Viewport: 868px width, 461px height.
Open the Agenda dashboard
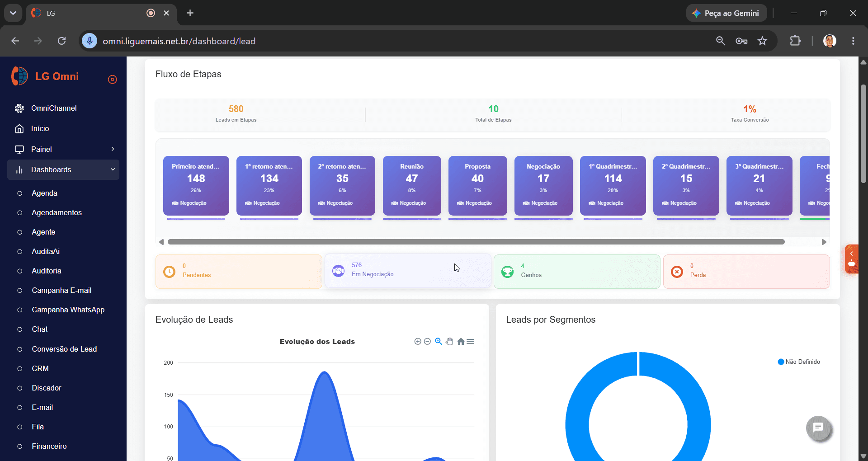coord(44,193)
